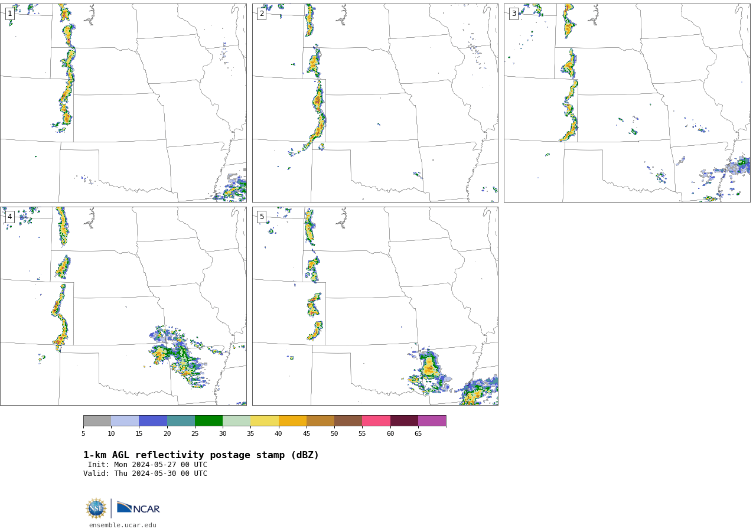Open ensemble member 2 reflectivity map
756x532 pixels.
pos(375,103)
